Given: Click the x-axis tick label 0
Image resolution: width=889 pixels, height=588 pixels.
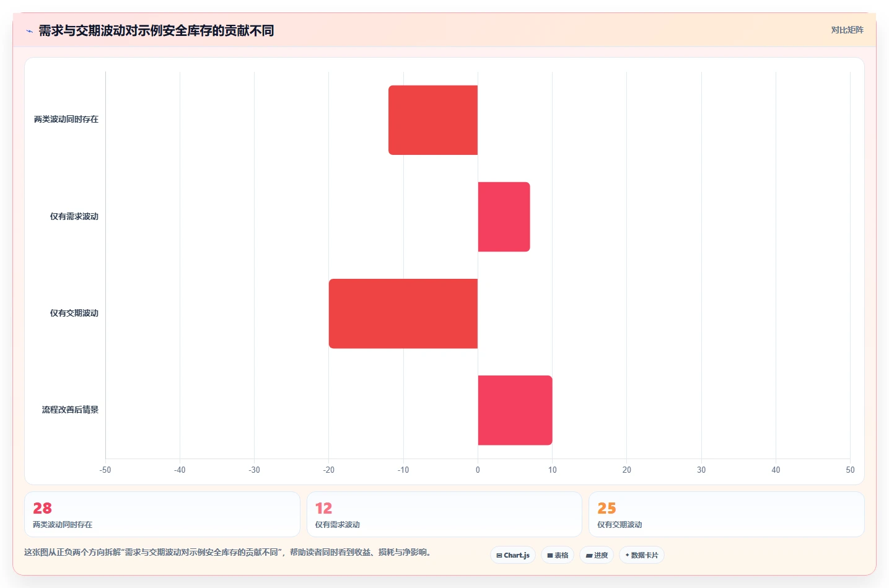Looking at the screenshot, I should [478, 470].
